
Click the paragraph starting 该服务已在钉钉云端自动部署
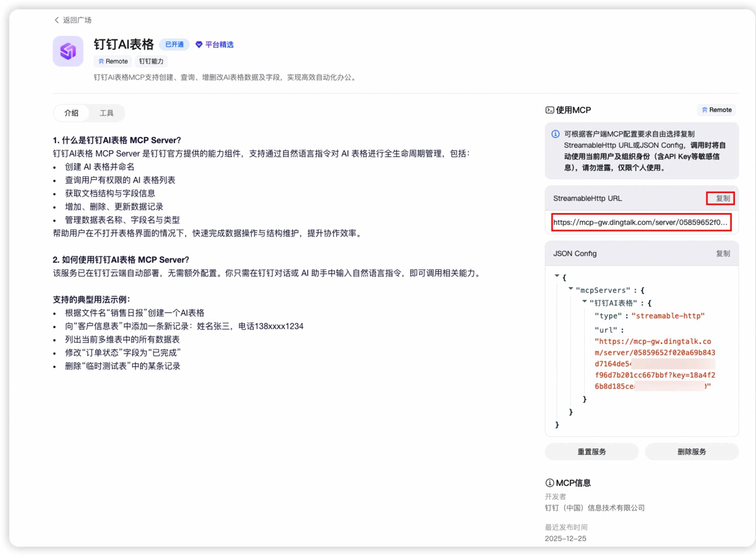click(x=268, y=273)
